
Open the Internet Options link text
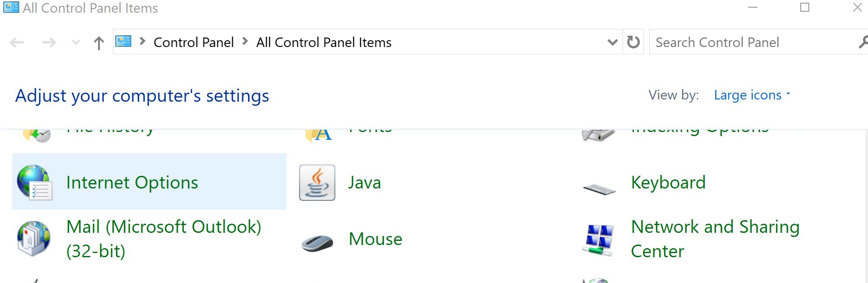[132, 182]
